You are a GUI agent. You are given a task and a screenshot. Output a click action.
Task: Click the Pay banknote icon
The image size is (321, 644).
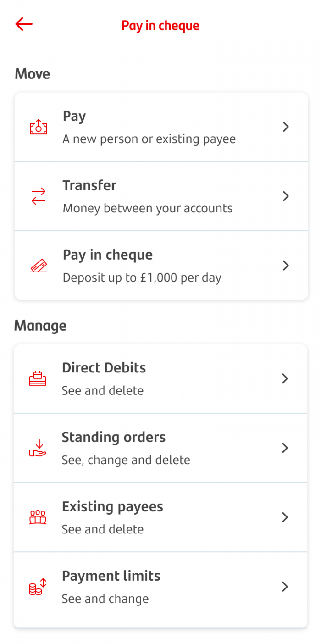coord(38,127)
